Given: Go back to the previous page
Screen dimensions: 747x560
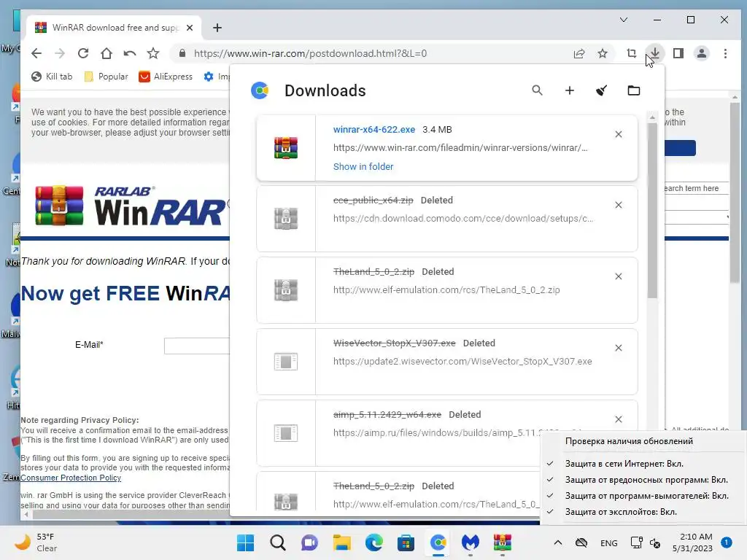Looking at the screenshot, I should coord(36,53).
